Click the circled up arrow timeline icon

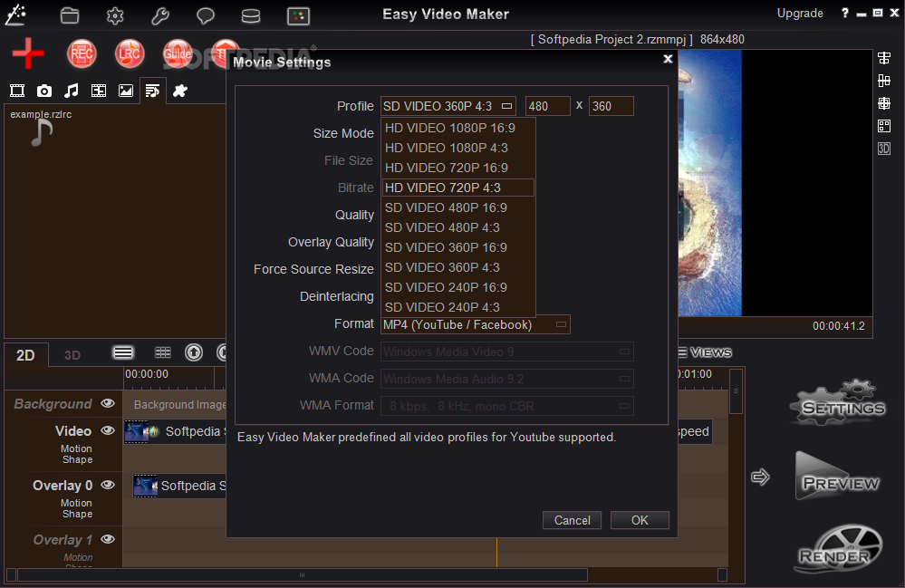[x=194, y=352]
